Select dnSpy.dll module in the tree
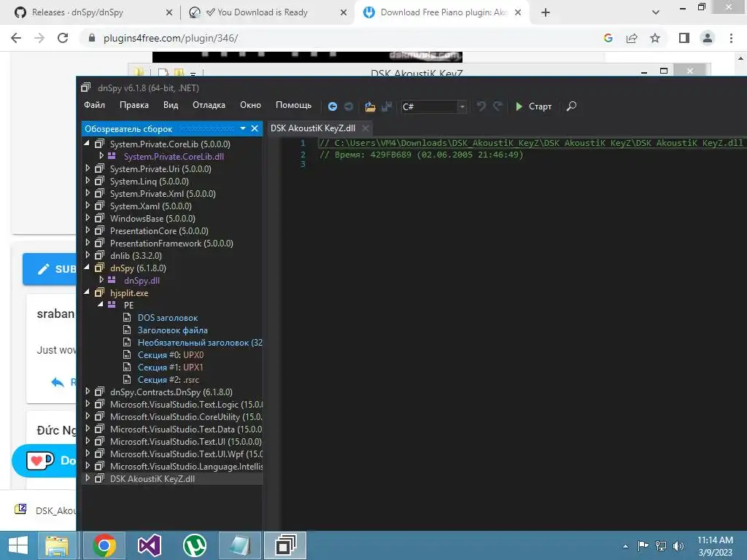 142,281
